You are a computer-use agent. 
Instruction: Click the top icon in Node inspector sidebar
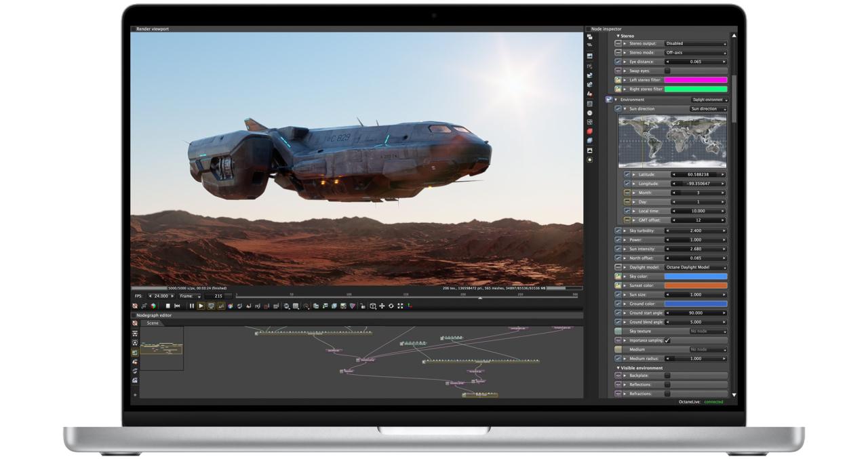[x=589, y=37]
